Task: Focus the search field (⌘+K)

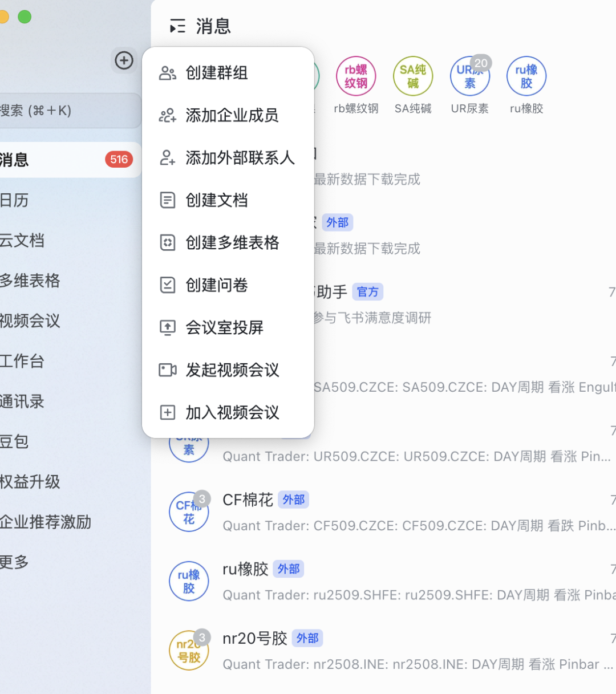Action: [70, 111]
